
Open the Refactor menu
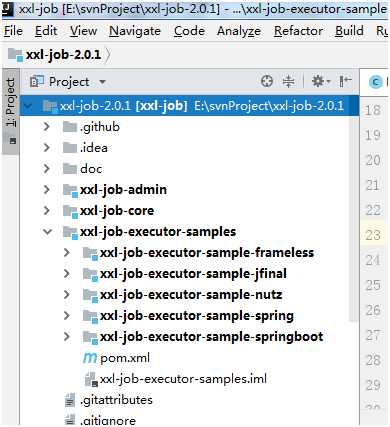(x=298, y=31)
